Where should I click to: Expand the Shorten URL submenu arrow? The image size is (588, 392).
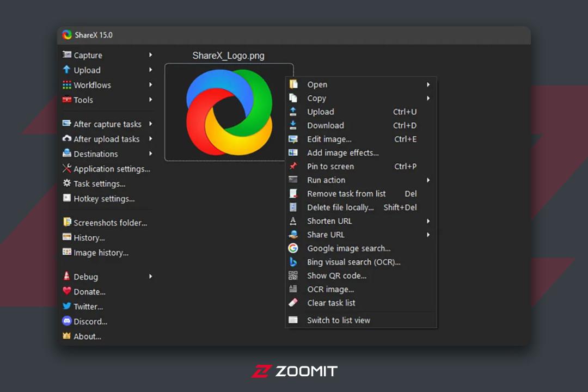(428, 221)
